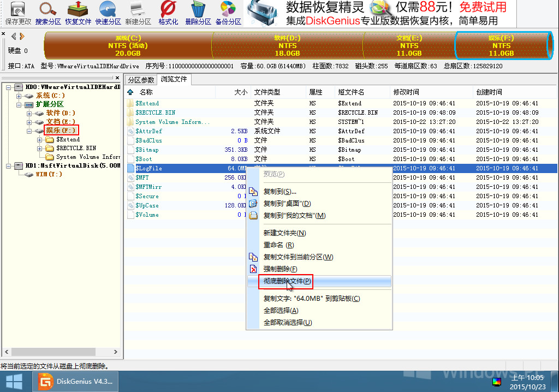Select the System Volume Inform... folder row
The height and width of the screenshot is (392, 559).
click(342, 122)
